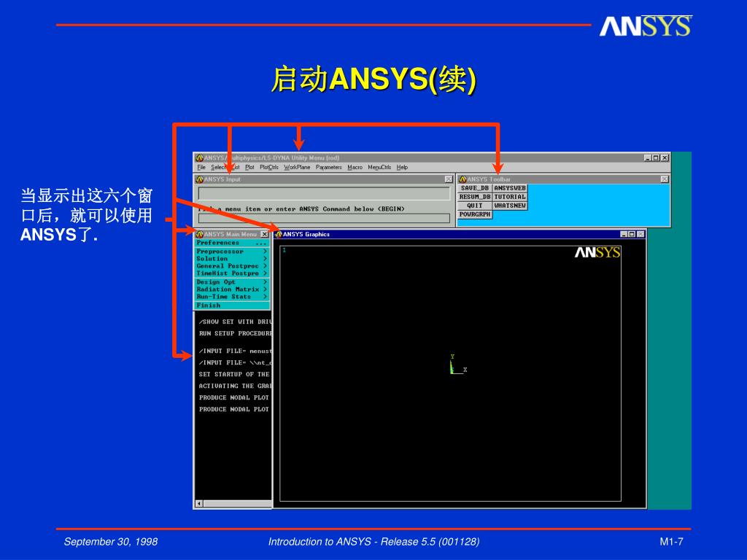The image size is (747, 560).
Task: Minimize the ANSYS Utility Menu window
Action: (x=648, y=157)
